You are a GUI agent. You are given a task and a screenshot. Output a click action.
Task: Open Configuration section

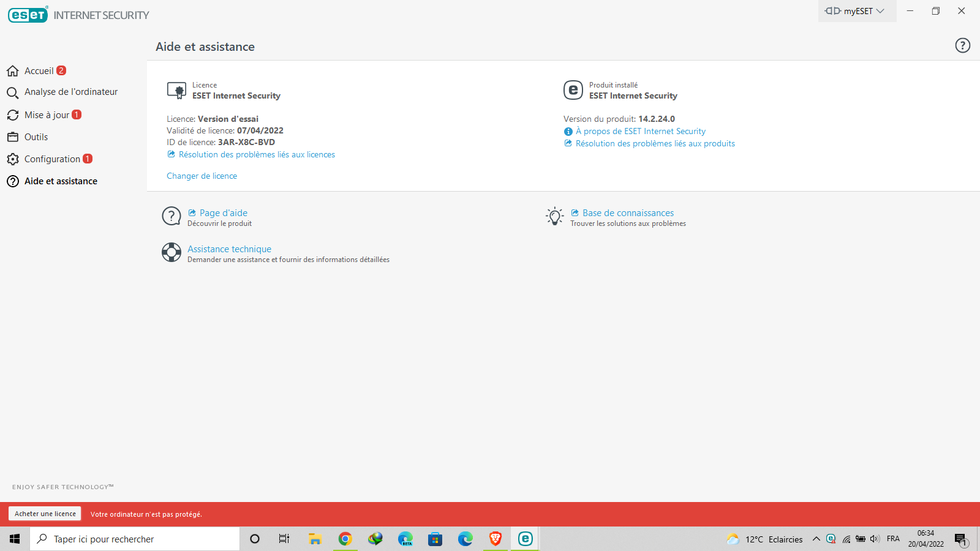coord(52,159)
